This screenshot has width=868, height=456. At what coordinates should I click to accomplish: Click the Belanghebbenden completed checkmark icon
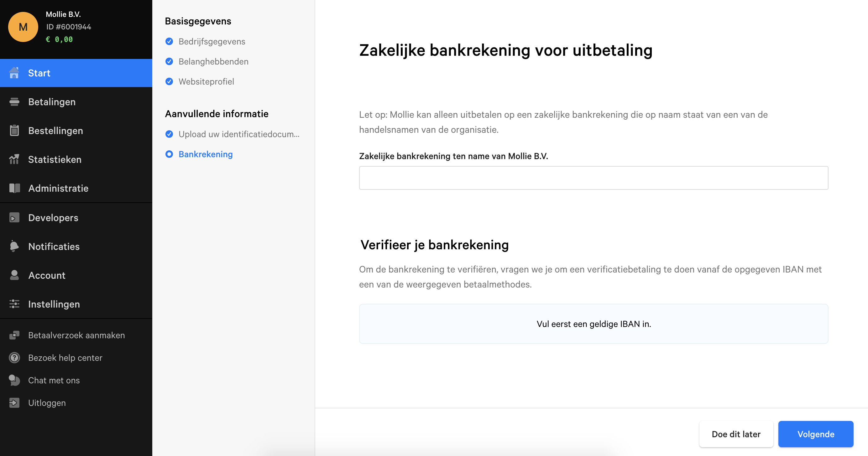[x=169, y=62]
